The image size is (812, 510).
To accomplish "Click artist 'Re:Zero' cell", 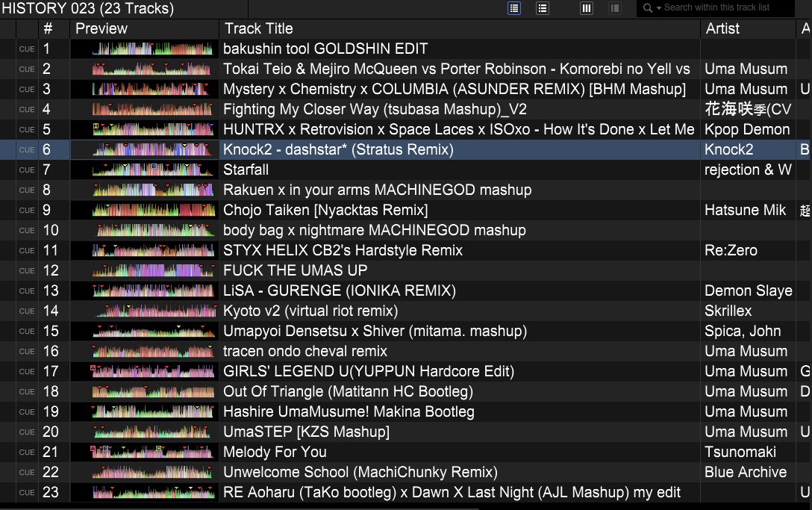I will click(x=731, y=250).
